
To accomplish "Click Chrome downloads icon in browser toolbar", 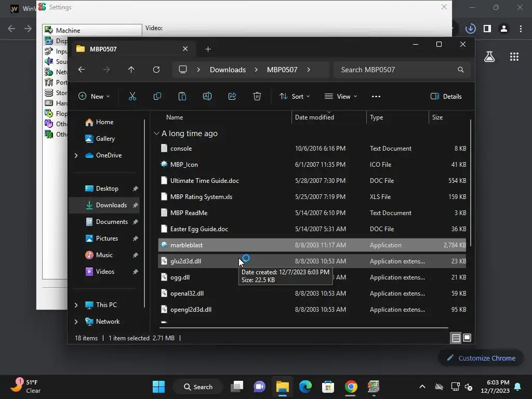I will point(471,29).
